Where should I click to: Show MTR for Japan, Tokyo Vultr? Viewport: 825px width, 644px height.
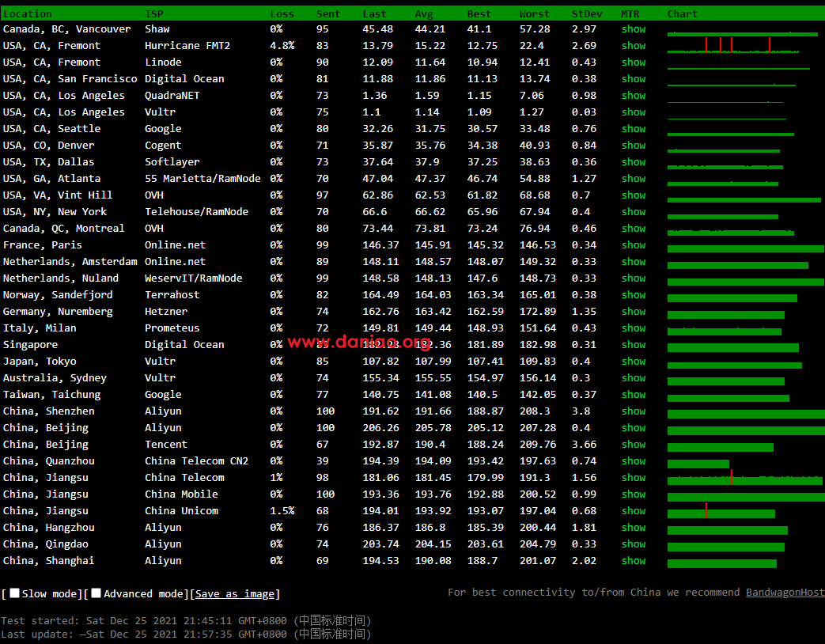coord(634,362)
